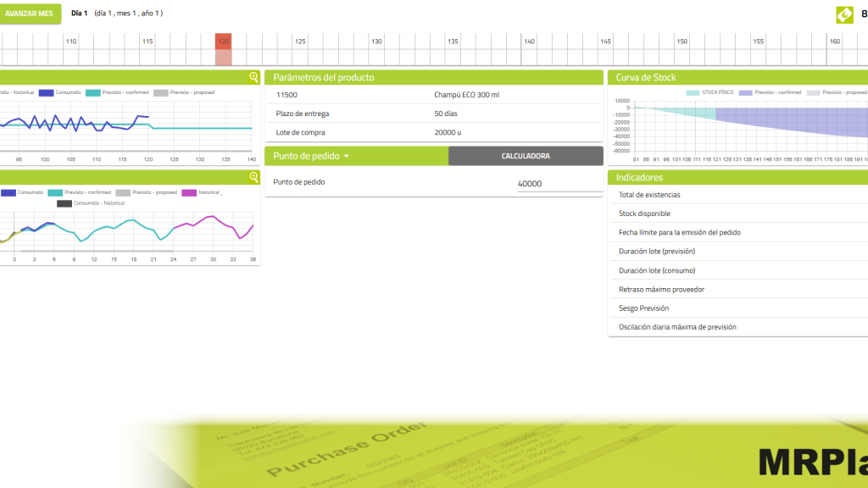Click day 150 on the timeline ruler
Image resolution: width=868 pixels, height=488 pixels.
click(682, 42)
